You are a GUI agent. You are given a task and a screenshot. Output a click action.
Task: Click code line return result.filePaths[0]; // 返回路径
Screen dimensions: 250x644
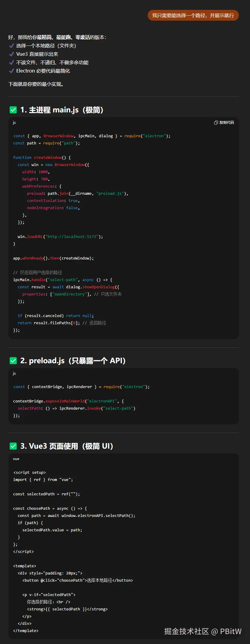coord(62,323)
